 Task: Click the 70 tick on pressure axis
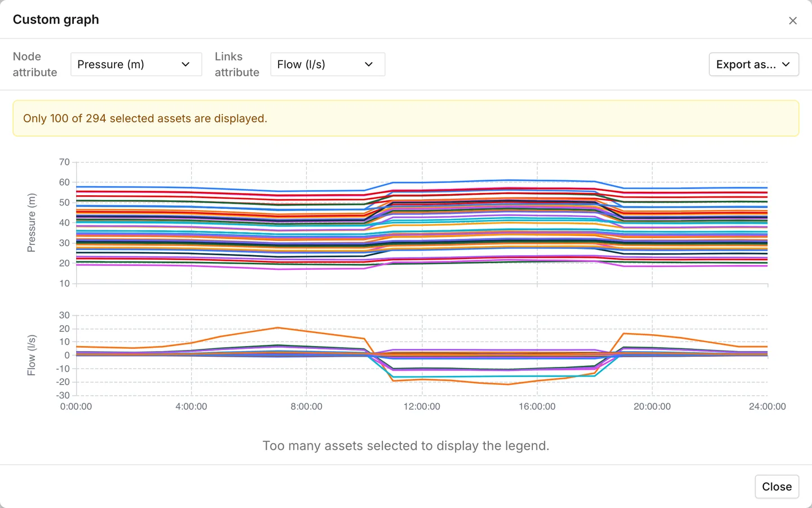pyautogui.click(x=64, y=162)
